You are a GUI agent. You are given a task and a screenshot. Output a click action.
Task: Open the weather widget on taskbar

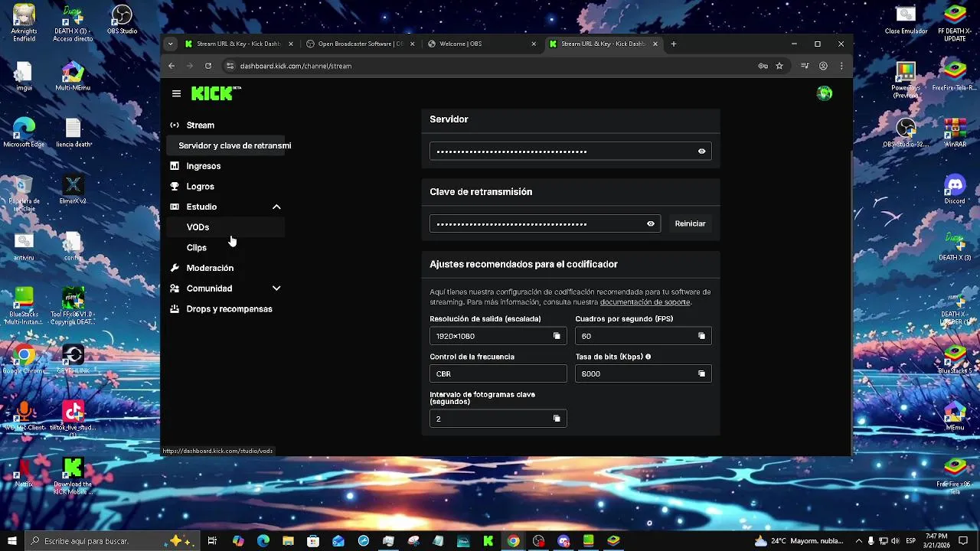tap(798, 541)
